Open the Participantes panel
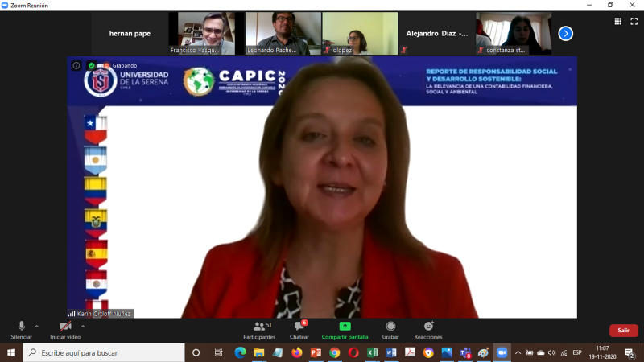 point(259,331)
